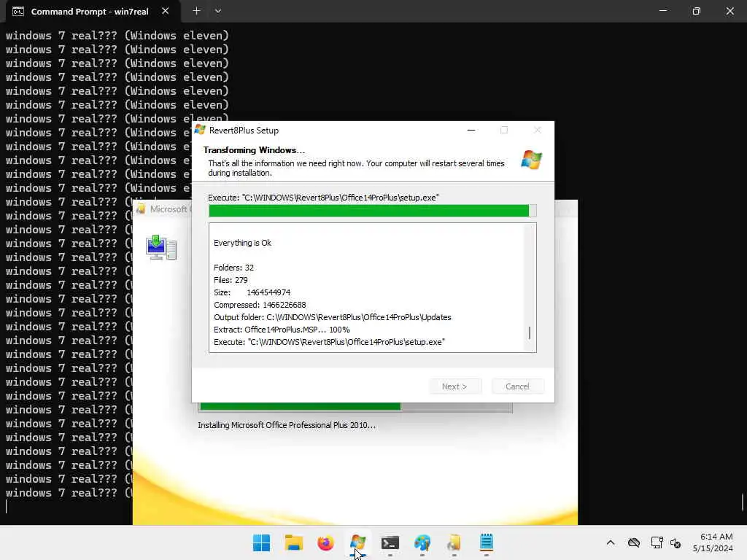Viewport: 747px width, 560px height.
Task: Click 'Installing Microsoft Office Professional Plus 2010...' text
Action: click(x=287, y=425)
